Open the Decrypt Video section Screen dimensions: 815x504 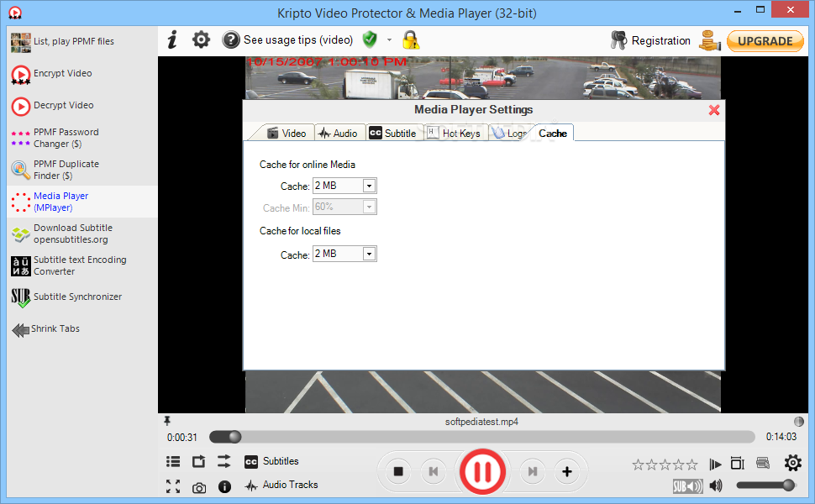pyautogui.click(x=82, y=106)
